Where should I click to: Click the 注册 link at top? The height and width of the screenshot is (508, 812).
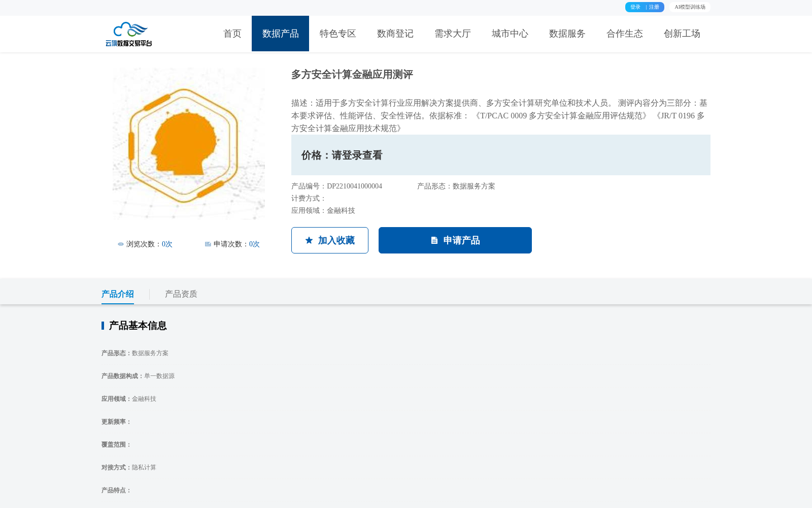(654, 7)
